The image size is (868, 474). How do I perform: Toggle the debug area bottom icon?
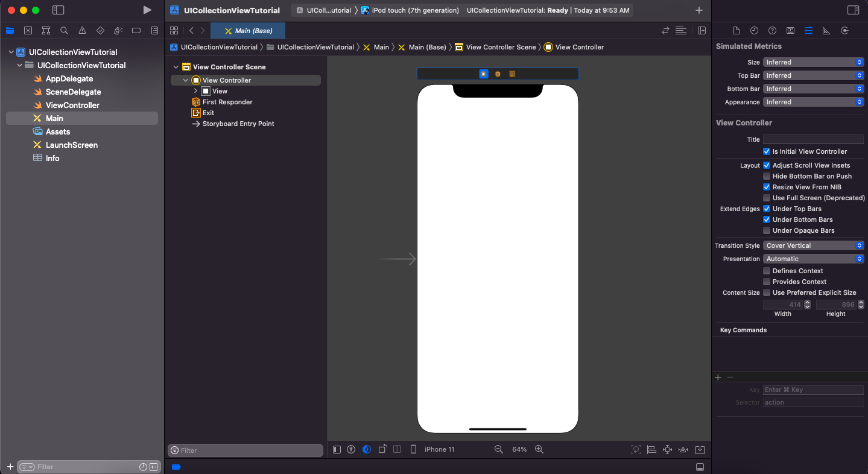700,467
